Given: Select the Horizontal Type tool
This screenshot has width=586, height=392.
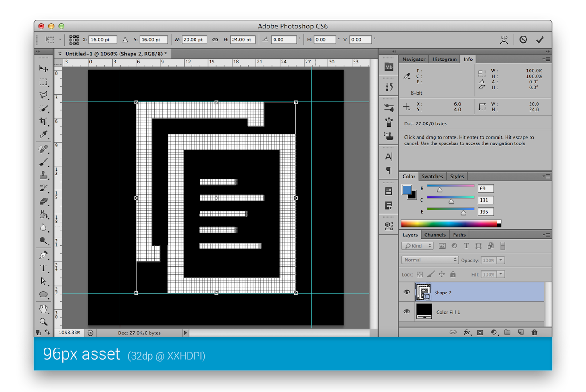Looking at the screenshot, I should (x=43, y=268).
